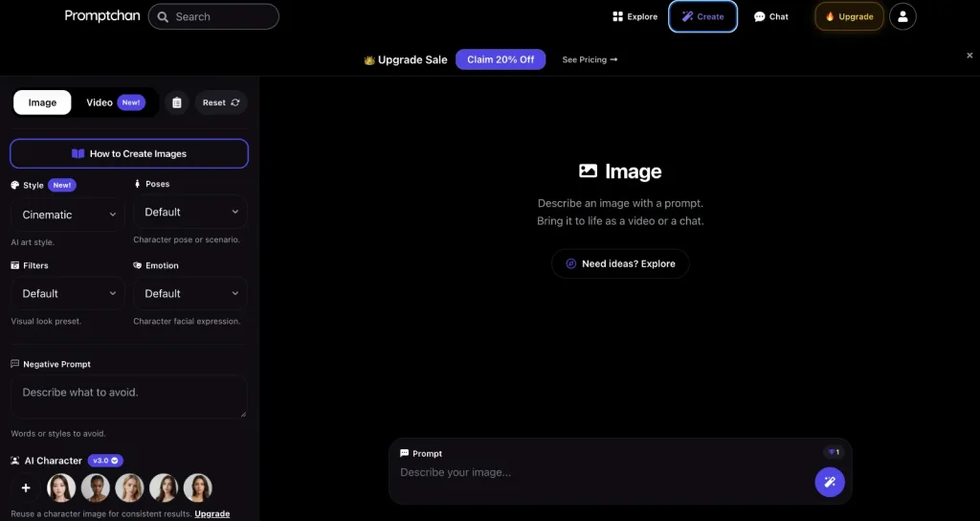Viewport: 980px width, 521px height.
Task: Click the New! badge on Video
Action: click(131, 102)
